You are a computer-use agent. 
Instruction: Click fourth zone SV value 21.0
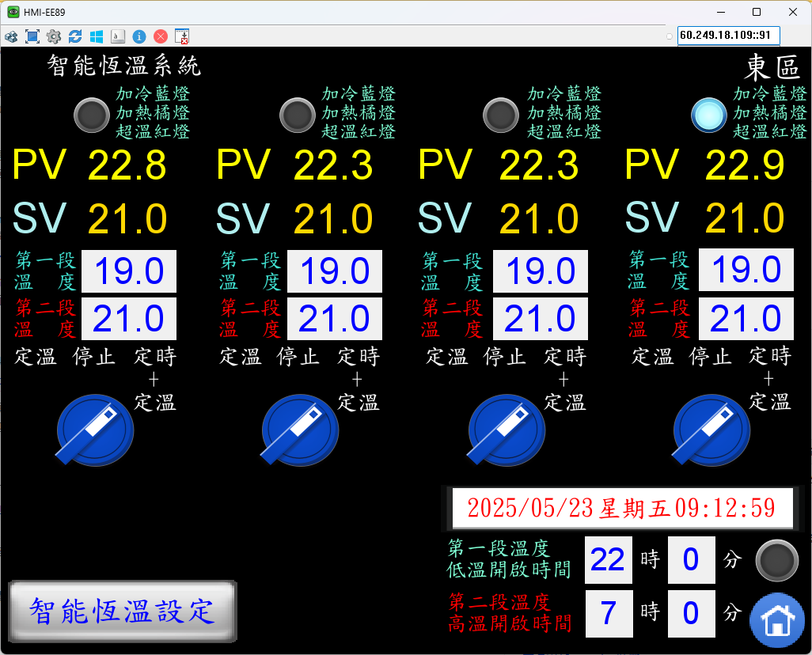pyautogui.click(x=745, y=218)
